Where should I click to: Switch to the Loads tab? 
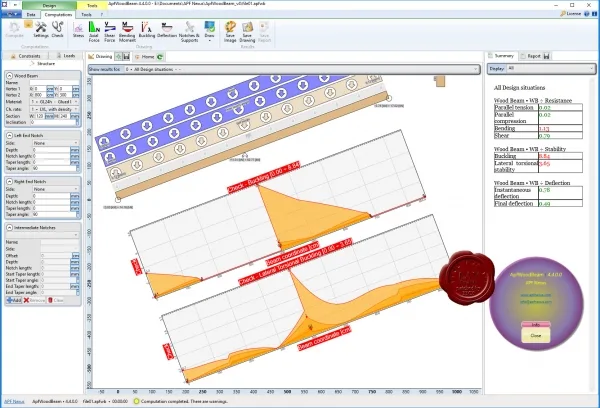tap(66, 56)
